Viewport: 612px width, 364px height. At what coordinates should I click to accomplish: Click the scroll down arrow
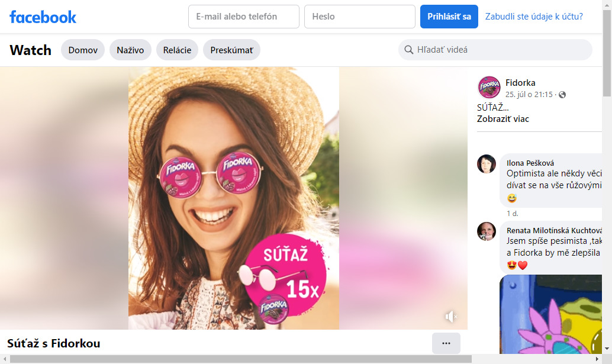pos(607,349)
